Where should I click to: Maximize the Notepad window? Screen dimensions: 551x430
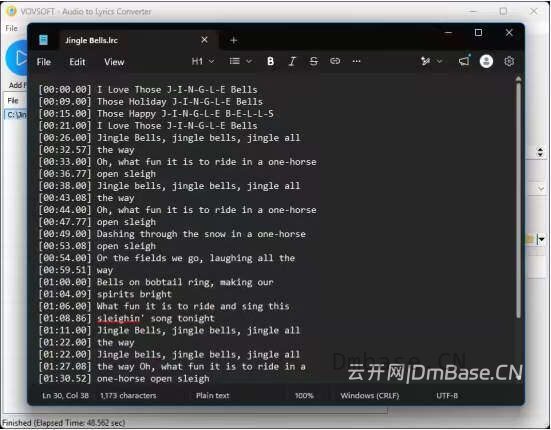[478, 33]
